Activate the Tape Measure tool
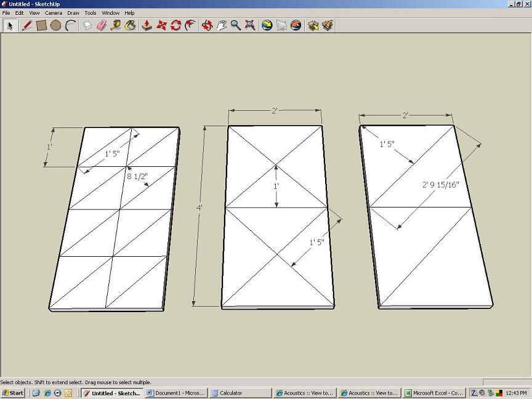 point(116,25)
